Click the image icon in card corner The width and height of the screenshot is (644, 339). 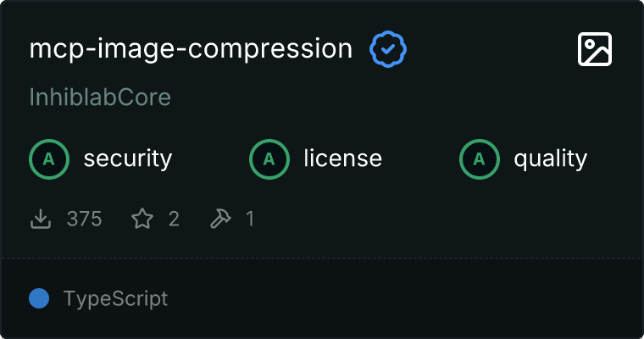coord(595,50)
